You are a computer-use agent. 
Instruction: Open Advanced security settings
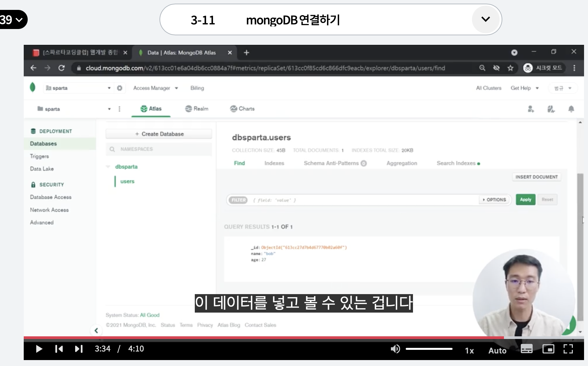pos(42,223)
